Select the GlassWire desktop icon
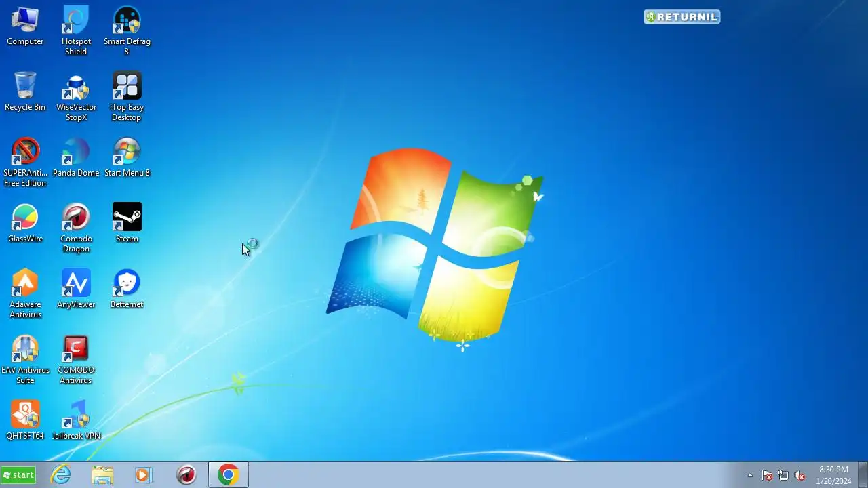Image resolution: width=868 pixels, height=488 pixels. coord(25,224)
